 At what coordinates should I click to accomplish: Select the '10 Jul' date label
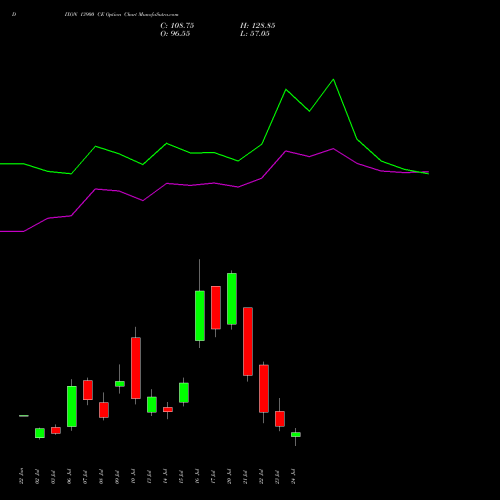(x=133, y=477)
